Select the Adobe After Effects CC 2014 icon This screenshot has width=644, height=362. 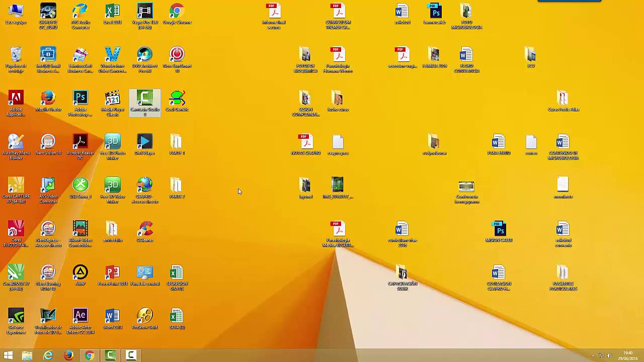click(80, 322)
